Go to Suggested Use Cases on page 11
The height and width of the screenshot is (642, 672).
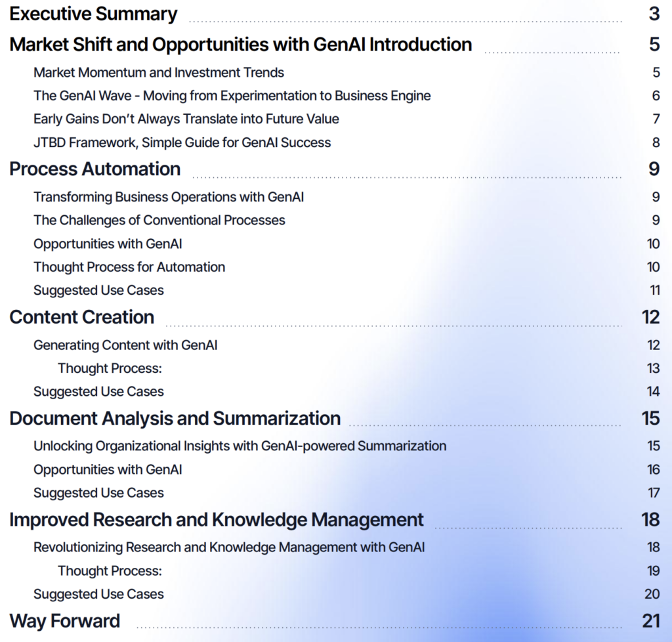pyautogui.click(x=99, y=290)
